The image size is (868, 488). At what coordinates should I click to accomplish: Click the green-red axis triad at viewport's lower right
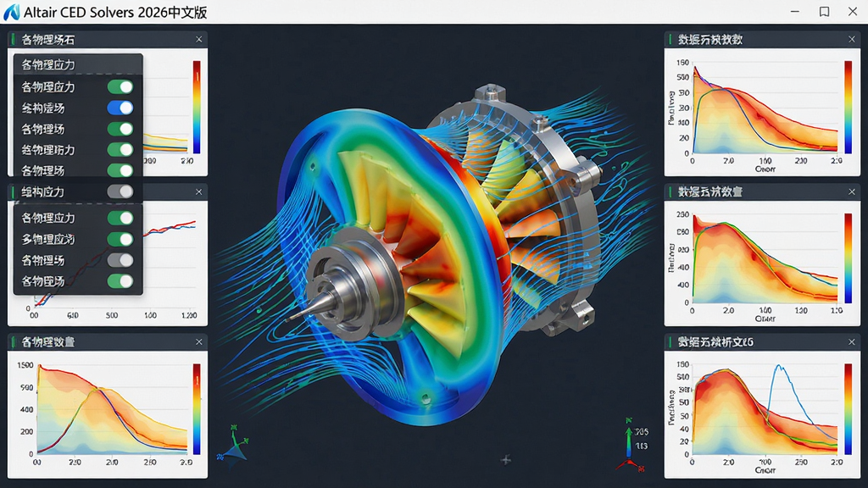(630, 446)
